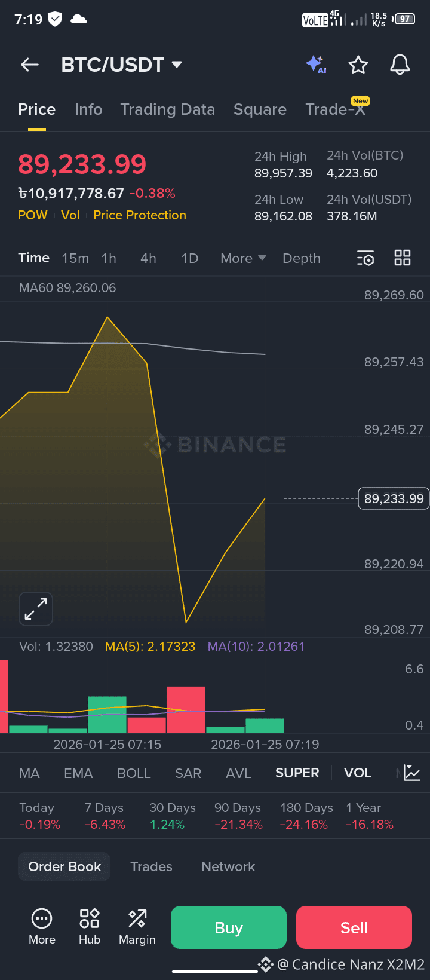Select the 4h interval
This screenshot has height=980, width=430.
click(148, 258)
